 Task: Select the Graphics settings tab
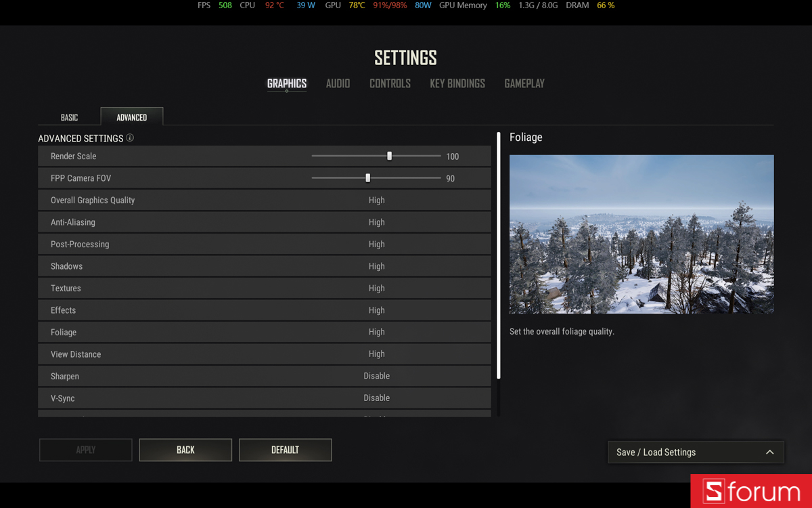(x=287, y=83)
